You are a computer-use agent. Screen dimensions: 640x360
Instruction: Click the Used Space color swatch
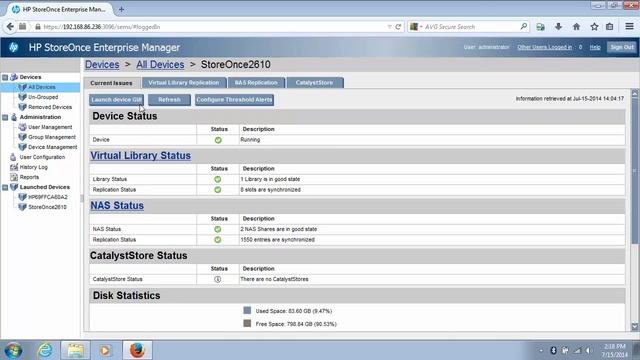247,311
